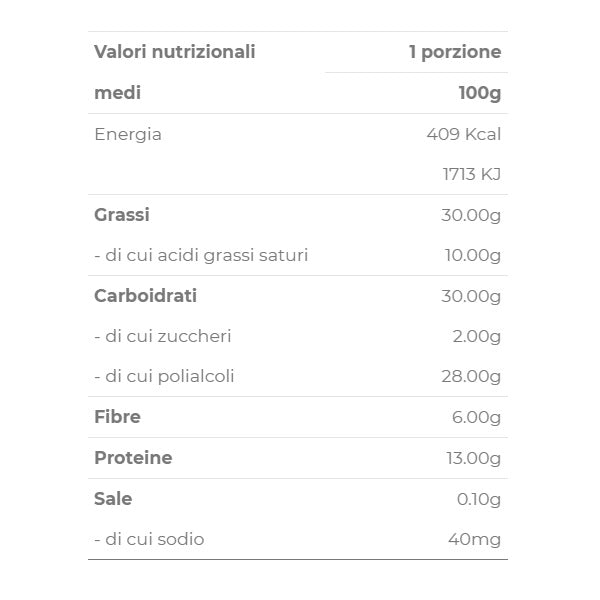Click the di cui zuccheri label

click(162, 336)
